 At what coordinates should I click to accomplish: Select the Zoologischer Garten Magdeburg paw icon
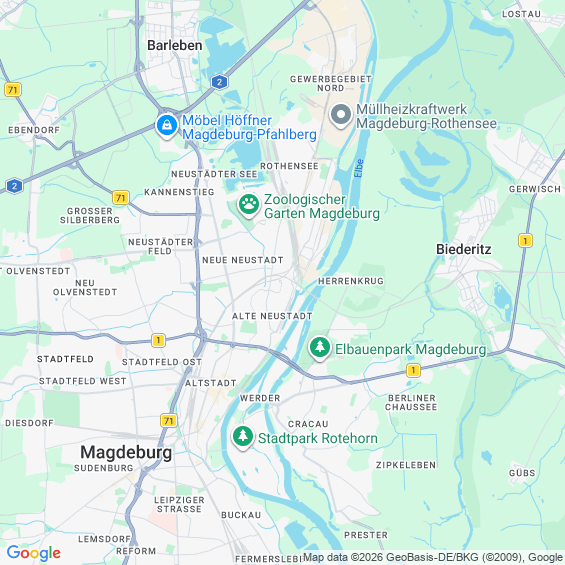click(249, 205)
